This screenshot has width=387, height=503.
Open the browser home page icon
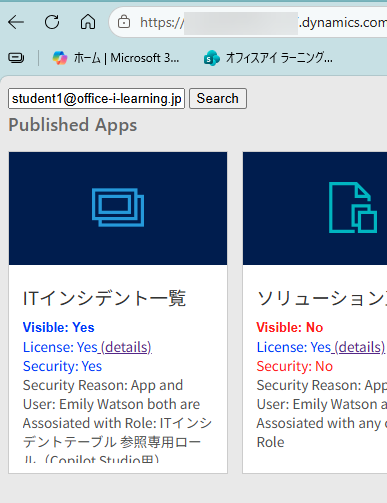pyautogui.click(x=88, y=22)
